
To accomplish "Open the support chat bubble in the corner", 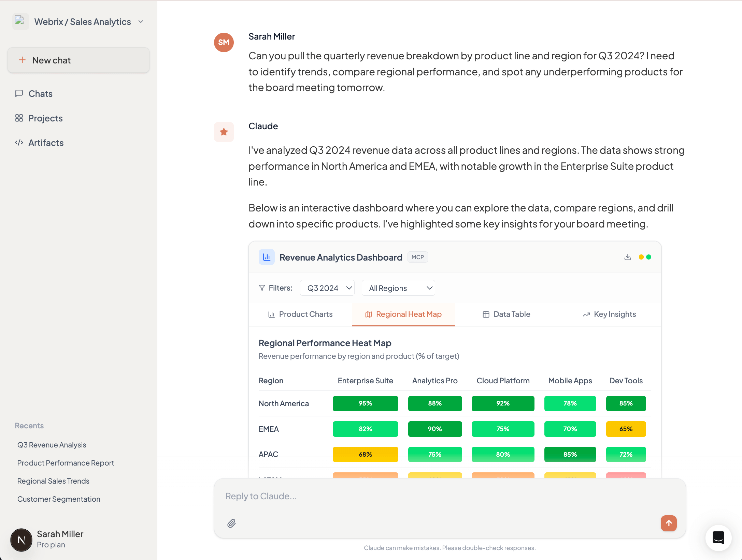I will 718,538.
